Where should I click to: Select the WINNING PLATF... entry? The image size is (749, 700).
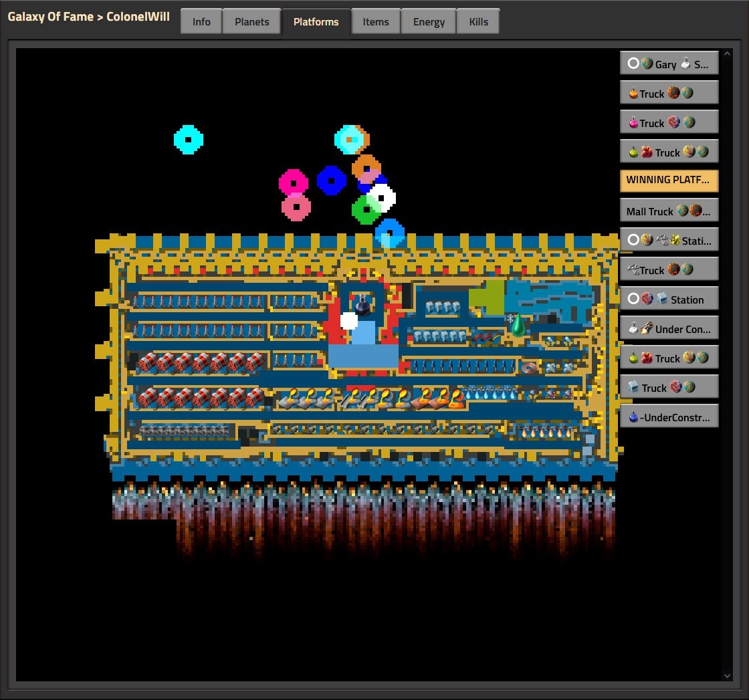click(x=669, y=181)
